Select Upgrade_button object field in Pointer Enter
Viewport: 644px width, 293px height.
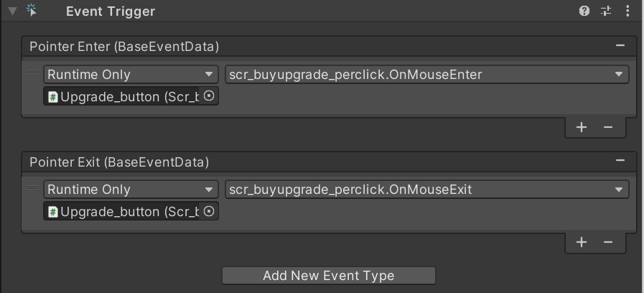coord(122,96)
